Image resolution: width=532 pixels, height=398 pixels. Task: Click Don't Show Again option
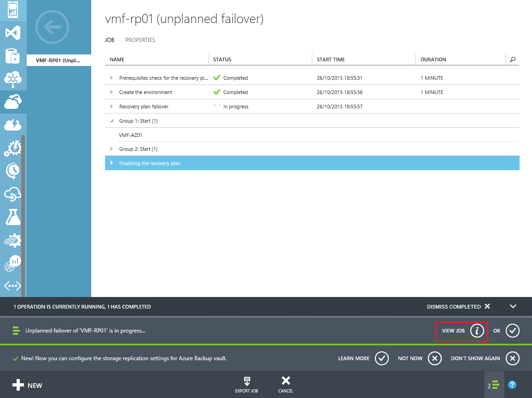(485, 358)
